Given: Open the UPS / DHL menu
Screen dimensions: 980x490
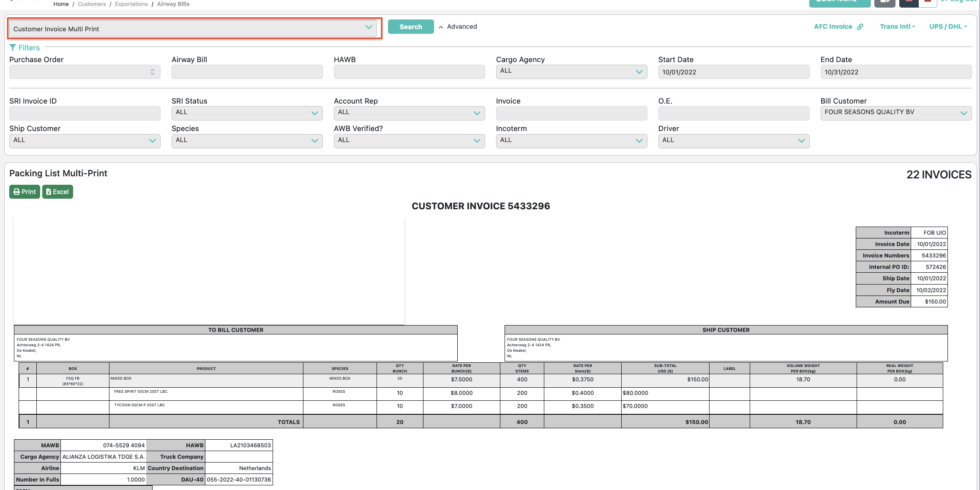Looking at the screenshot, I should tap(948, 27).
